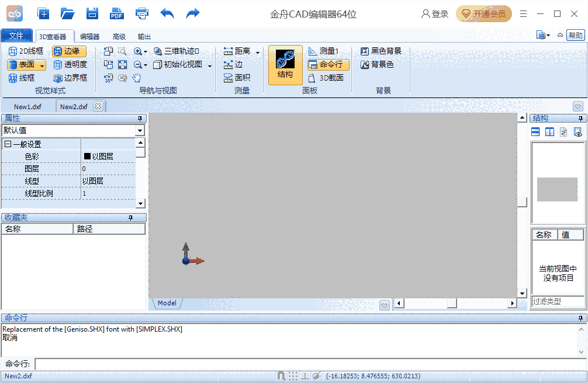This screenshot has height=383, width=588.
Task: Toggle the 结构 structure panel button
Action: [285, 65]
